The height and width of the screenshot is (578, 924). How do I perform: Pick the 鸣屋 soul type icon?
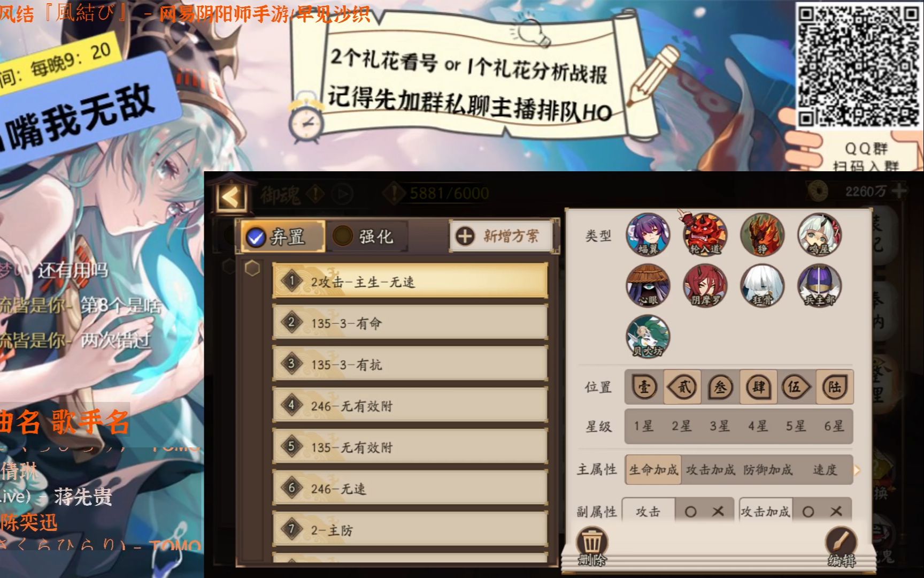[x=819, y=234]
